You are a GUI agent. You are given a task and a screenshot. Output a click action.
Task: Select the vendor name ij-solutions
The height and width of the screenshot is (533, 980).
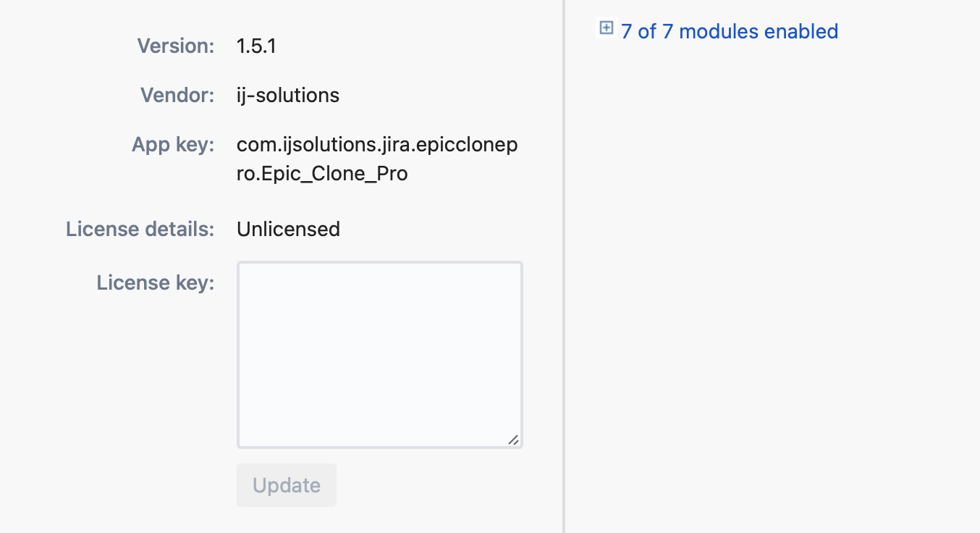coord(288,95)
